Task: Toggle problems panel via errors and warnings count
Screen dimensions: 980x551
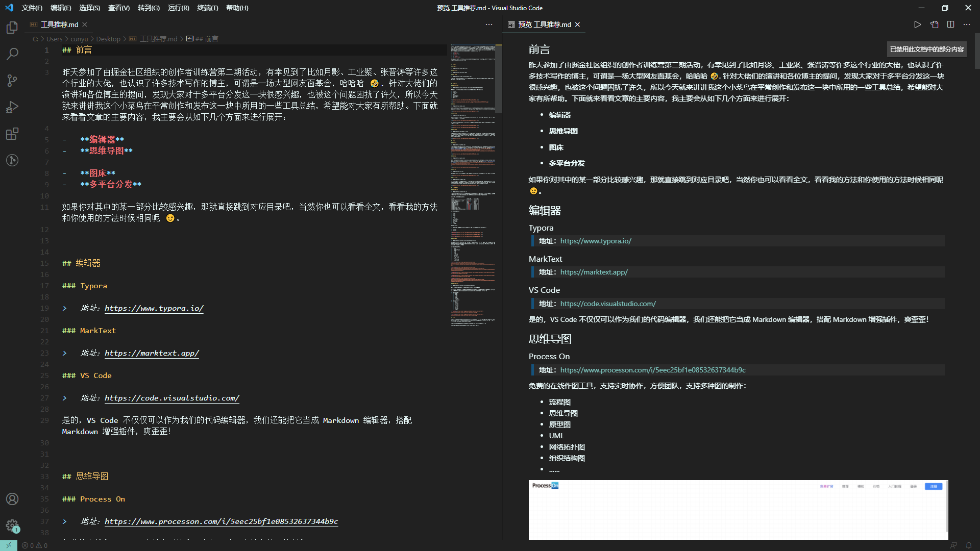Action: [x=35, y=545]
